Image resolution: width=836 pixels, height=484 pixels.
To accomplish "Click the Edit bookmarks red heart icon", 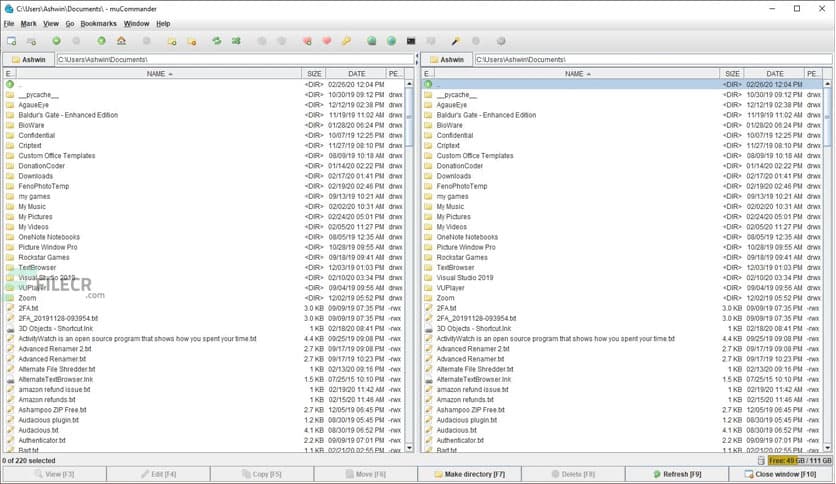I will [x=327, y=41].
